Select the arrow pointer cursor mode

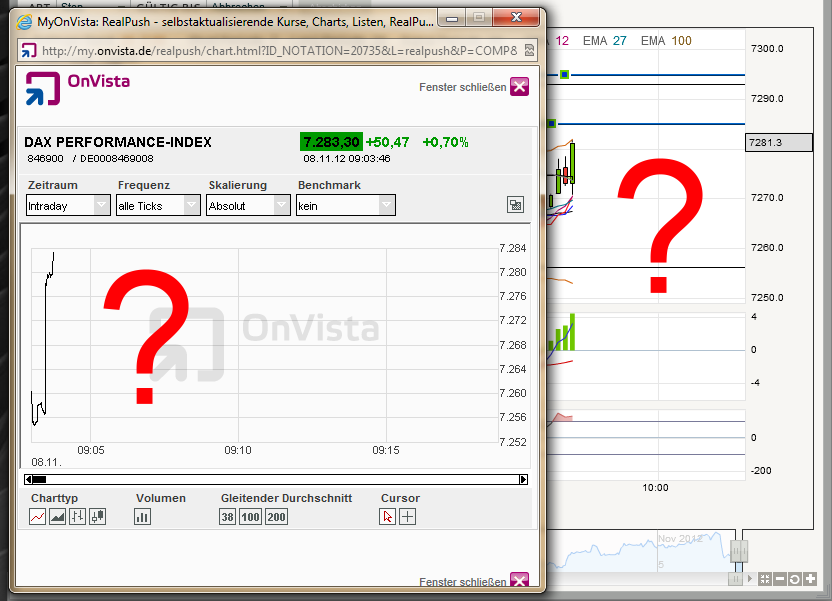pyautogui.click(x=387, y=516)
